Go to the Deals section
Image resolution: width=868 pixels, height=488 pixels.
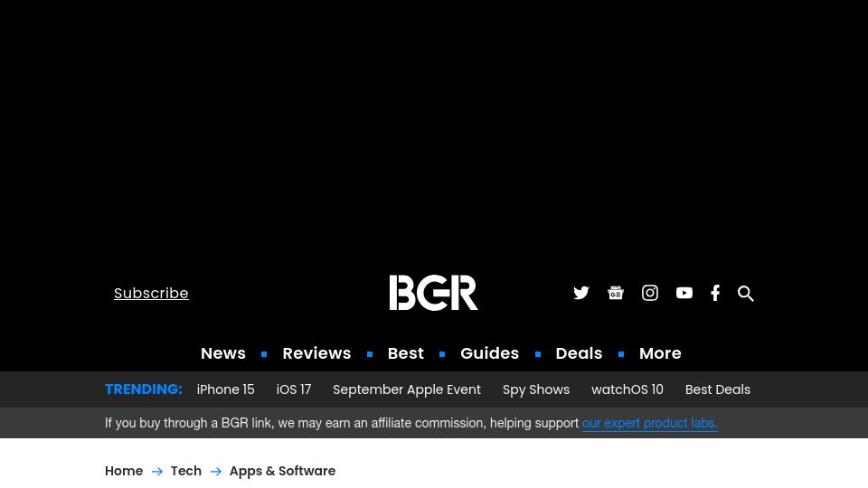[579, 353]
